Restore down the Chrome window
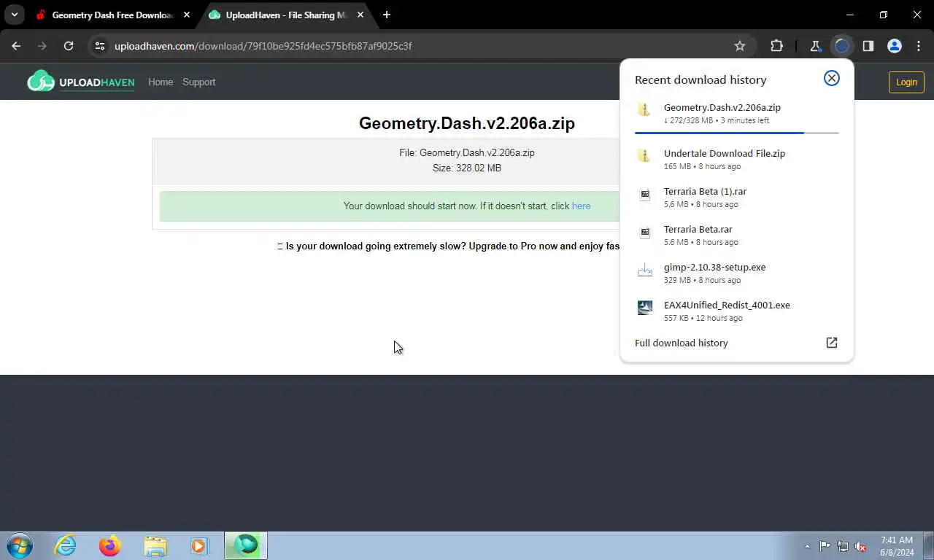Image resolution: width=934 pixels, height=560 pixels. (x=884, y=15)
